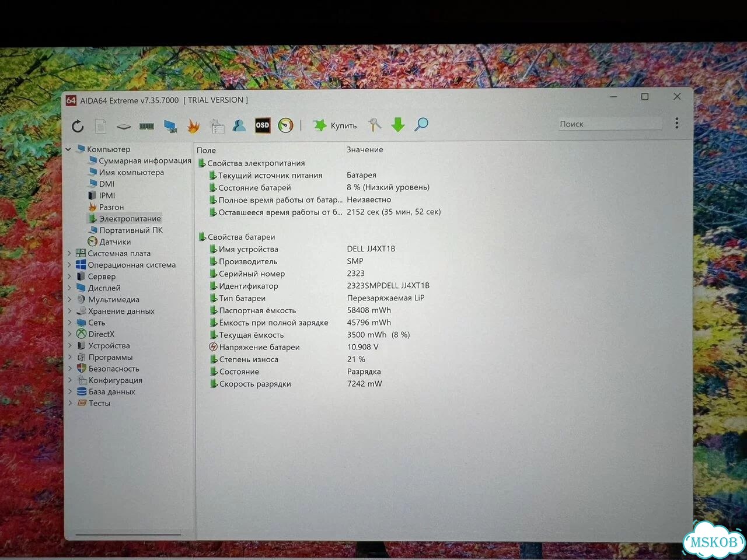Click the Купить buy button

click(x=335, y=125)
